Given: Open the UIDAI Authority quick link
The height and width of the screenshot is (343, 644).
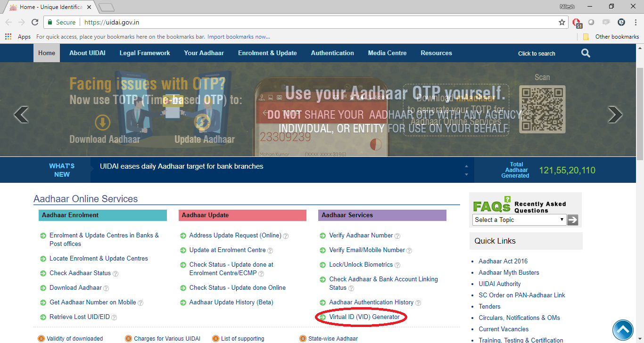Looking at the screenshot, I should 500,284.
